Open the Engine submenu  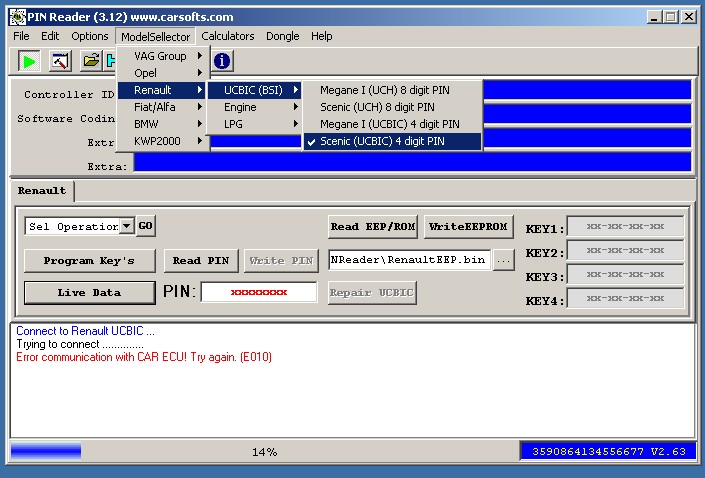254,107
